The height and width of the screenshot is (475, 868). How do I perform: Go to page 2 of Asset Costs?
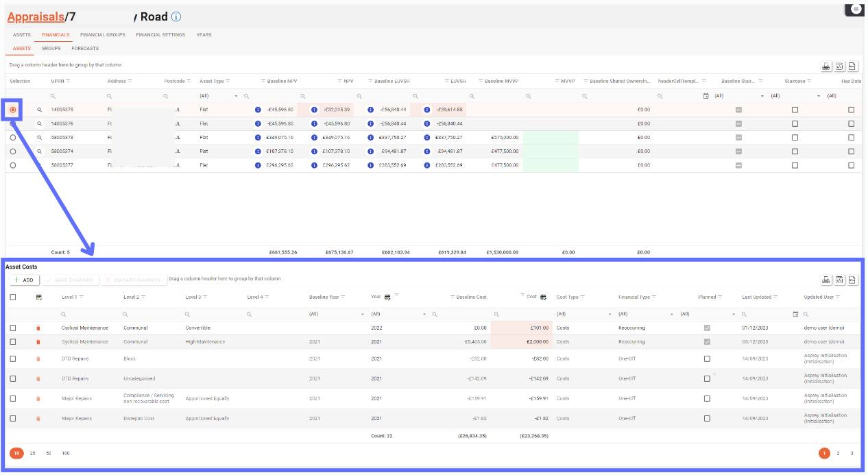pyautogui.click(x=838, y=453)
